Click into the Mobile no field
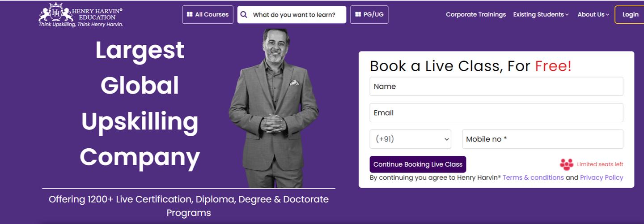Screen dimensions: 644x224 542,139
